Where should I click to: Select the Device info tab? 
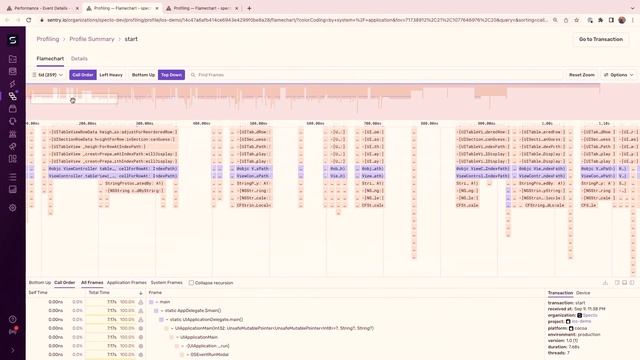tap(583, 293)
